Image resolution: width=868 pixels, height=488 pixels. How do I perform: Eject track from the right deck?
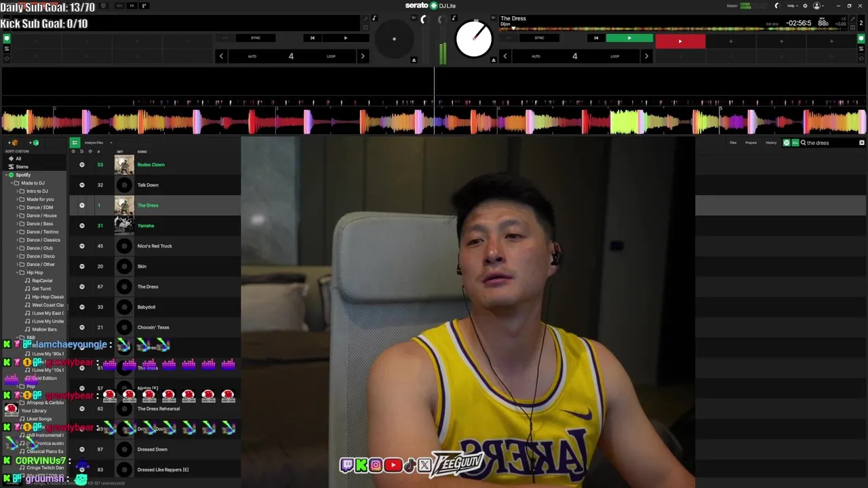click(x=493, y=60)
